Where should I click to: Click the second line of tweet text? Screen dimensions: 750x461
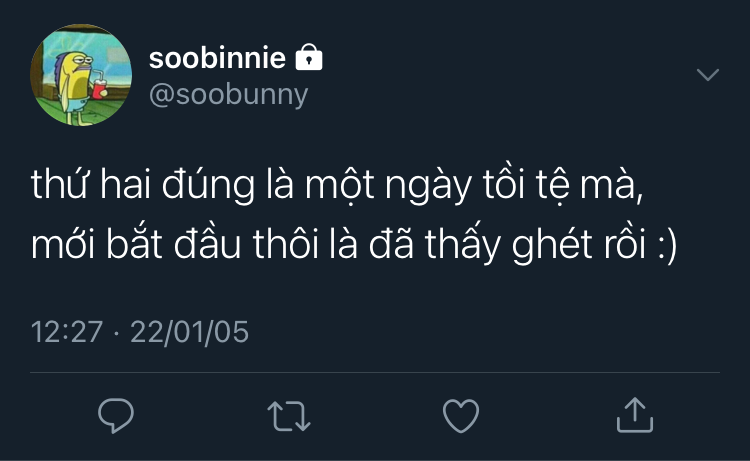pyautogui.click(x=354, y=243)
